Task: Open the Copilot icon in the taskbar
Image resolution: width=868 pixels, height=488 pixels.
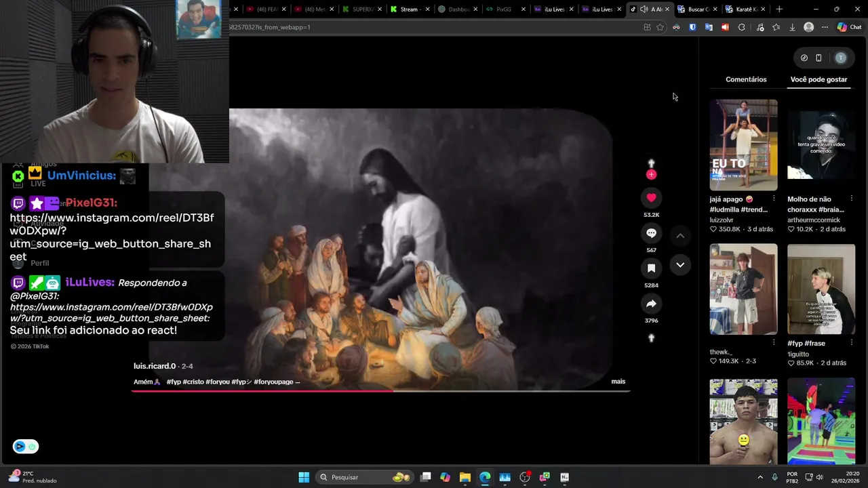Action: point(445,477)
